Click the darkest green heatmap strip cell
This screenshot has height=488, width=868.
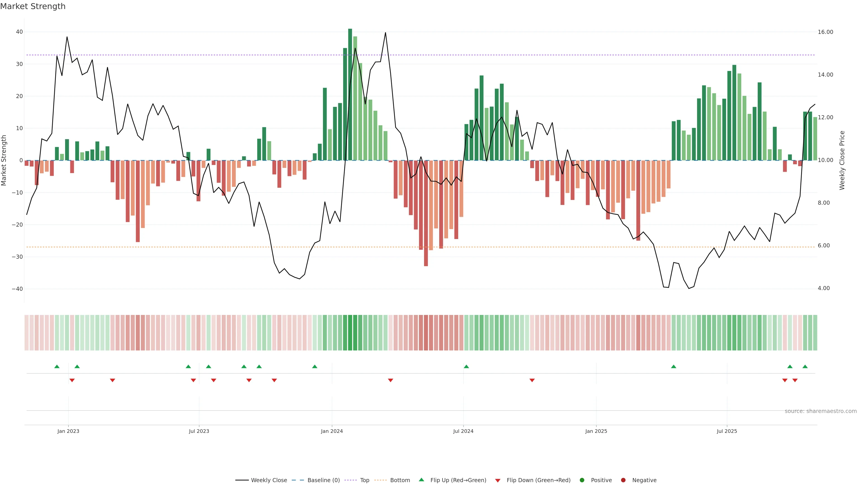(350, 332)
